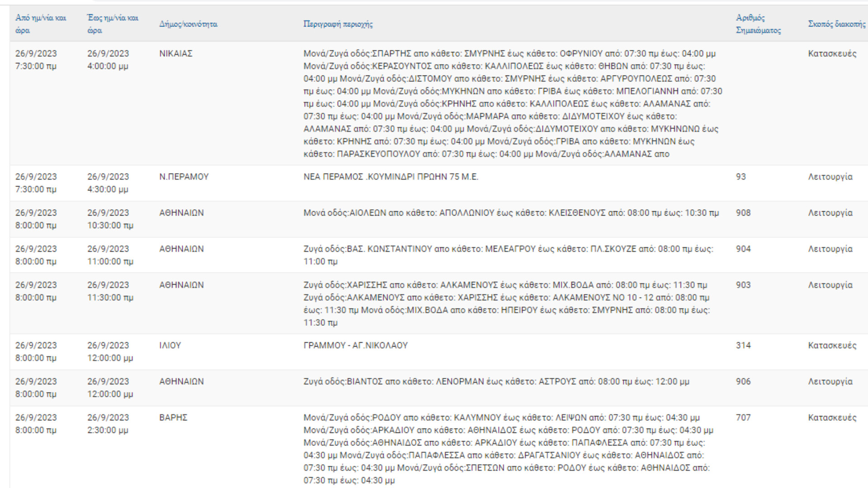Select notice number 707 cell
Viewport: 868px width, 488px height.
pyautogui.click(x=743, y=418)
